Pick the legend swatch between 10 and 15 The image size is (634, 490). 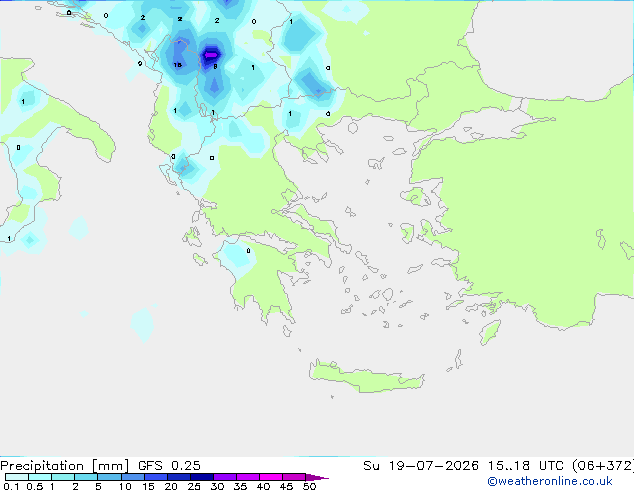point(133,477)
